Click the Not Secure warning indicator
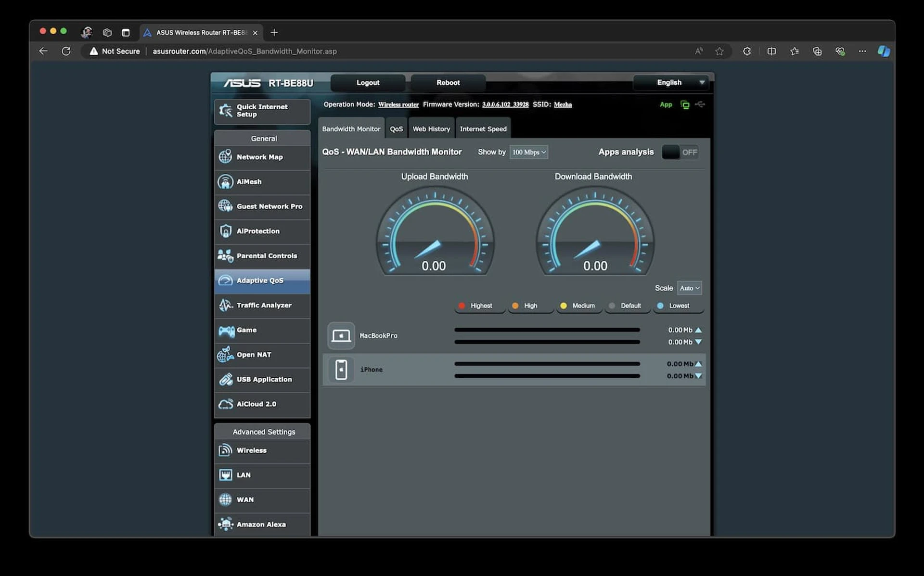Viewport: 924px width, 576px height. pyautogui.click(x=115, y=51)
